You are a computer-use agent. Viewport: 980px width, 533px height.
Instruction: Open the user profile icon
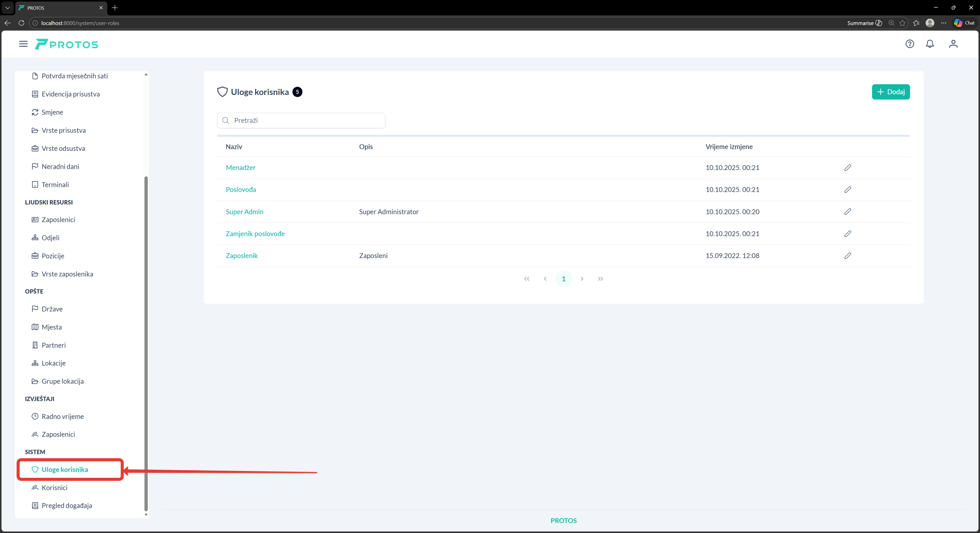point(953,44)
